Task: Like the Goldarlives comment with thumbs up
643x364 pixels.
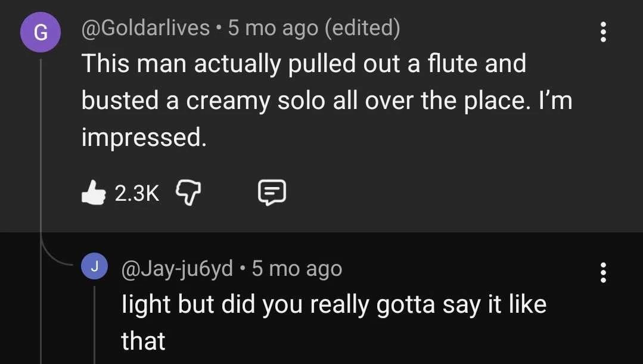Action: [92, 193]
